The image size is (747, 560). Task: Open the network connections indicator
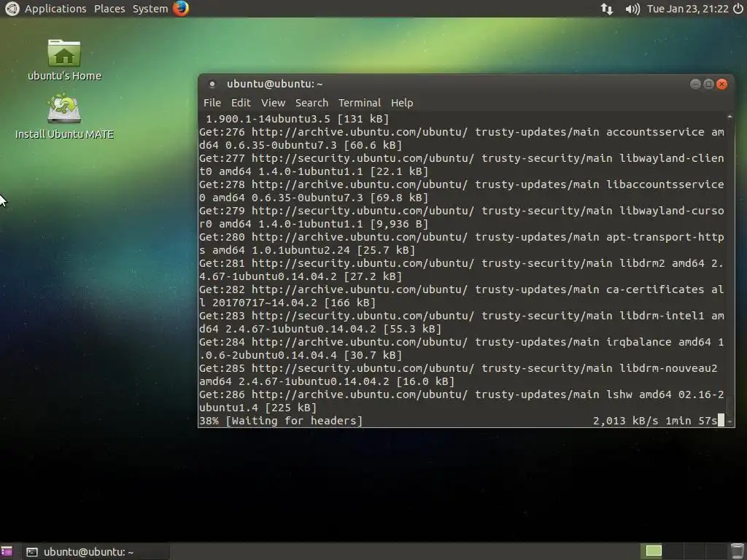point(606,9)
